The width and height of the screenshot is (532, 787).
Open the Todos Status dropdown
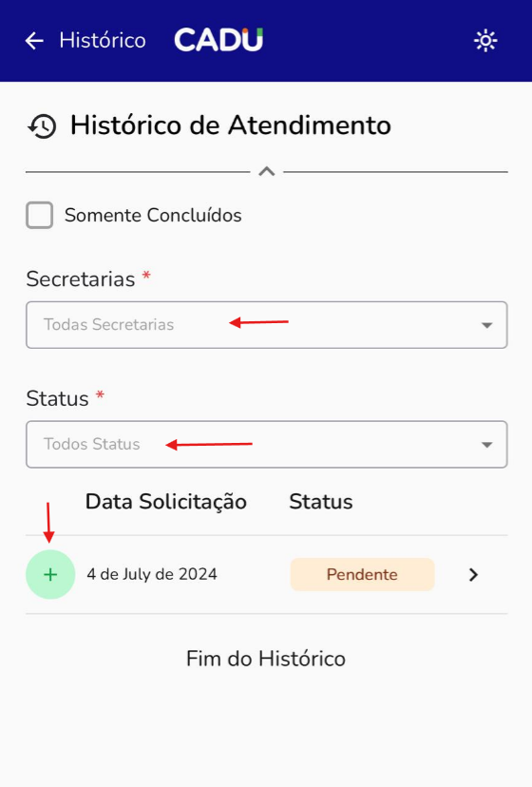click(x=267, y=444)
